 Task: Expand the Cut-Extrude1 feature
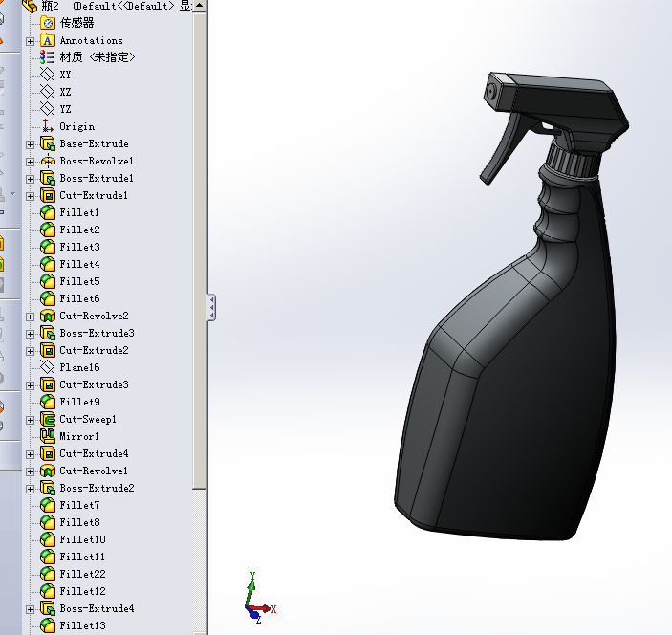point(30,196)
